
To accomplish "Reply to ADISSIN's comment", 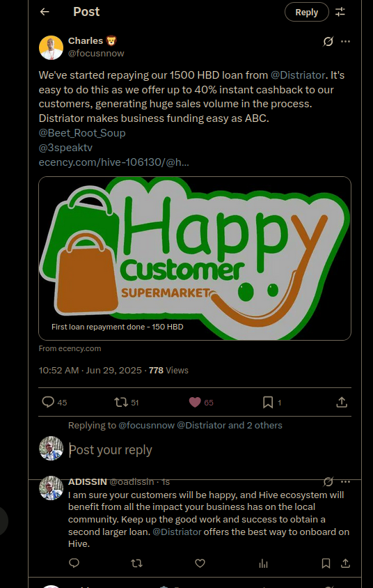I will [x=74, y=563].
